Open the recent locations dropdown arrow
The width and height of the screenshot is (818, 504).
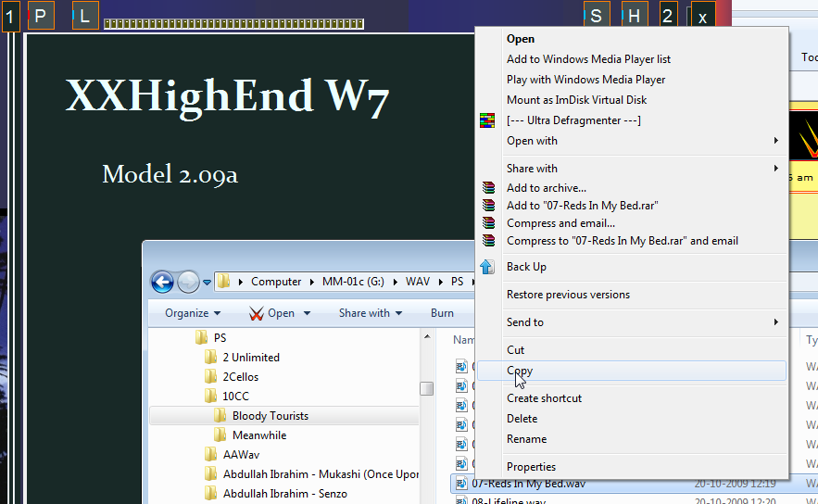pos(208,283)
